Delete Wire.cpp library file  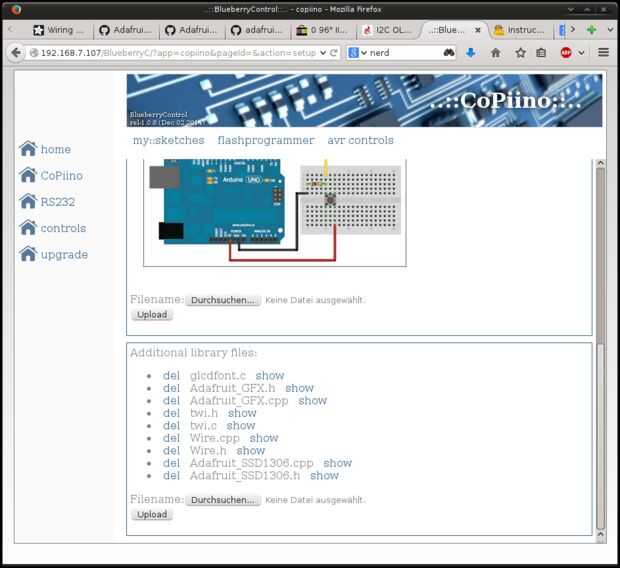point(171,438)
